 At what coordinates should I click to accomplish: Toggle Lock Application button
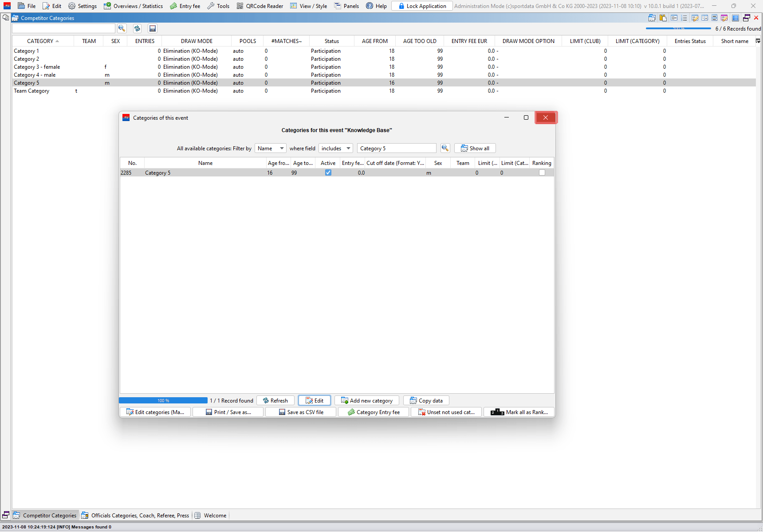[422, 6]
